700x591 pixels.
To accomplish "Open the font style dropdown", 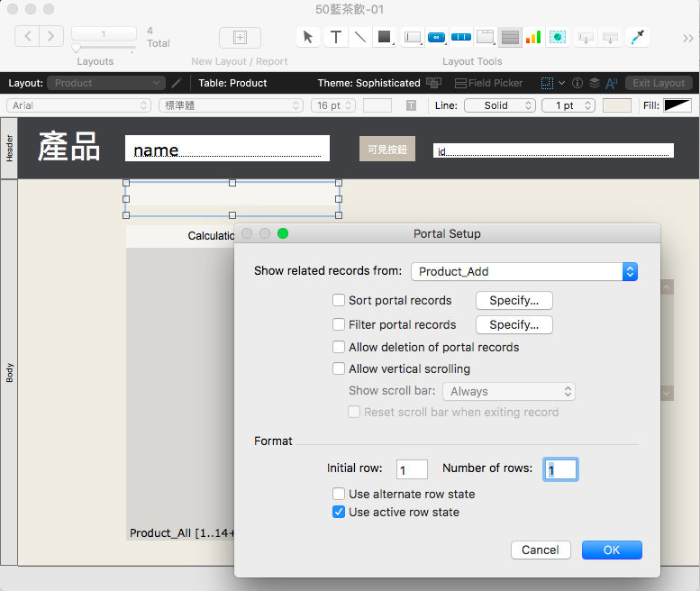I will point(231,105).
